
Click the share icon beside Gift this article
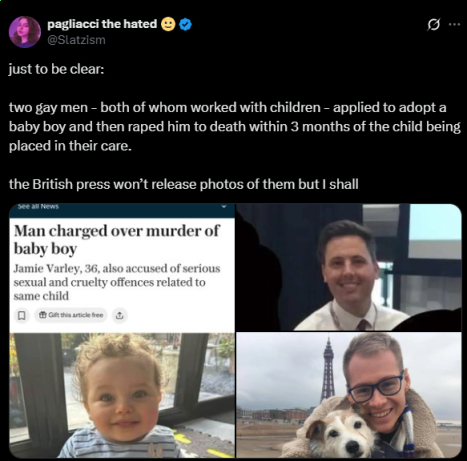click(x=119, y=315)
